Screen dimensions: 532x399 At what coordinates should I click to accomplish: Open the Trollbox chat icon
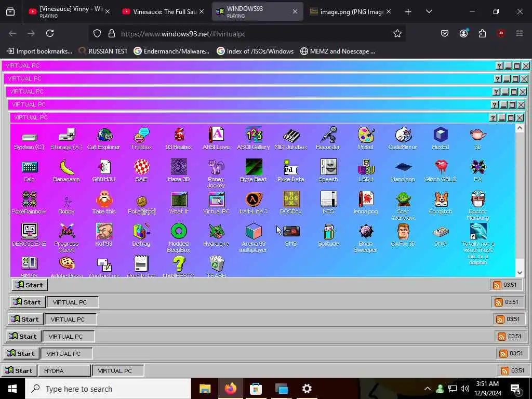coord(141,139)
